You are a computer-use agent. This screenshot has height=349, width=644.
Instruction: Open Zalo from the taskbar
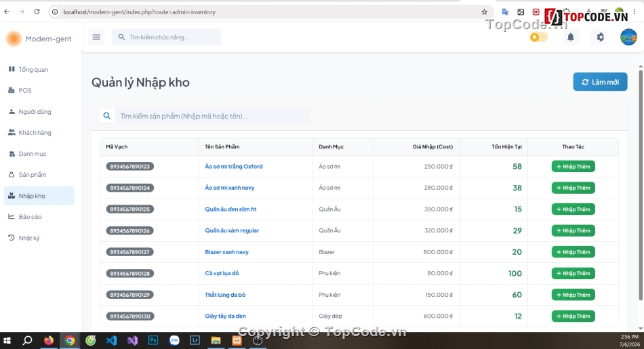[174, 340]
